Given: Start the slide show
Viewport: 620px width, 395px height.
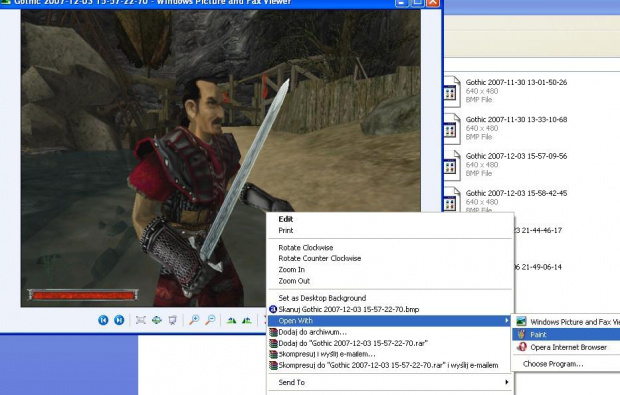Looking at the screenshot, I should coord(172,320).
